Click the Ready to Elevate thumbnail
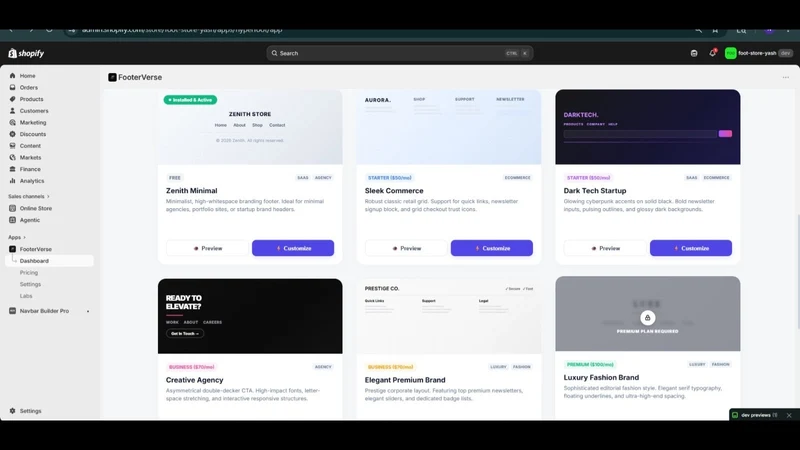Viewport: 800px width, 450px height. tap(250, 316)
